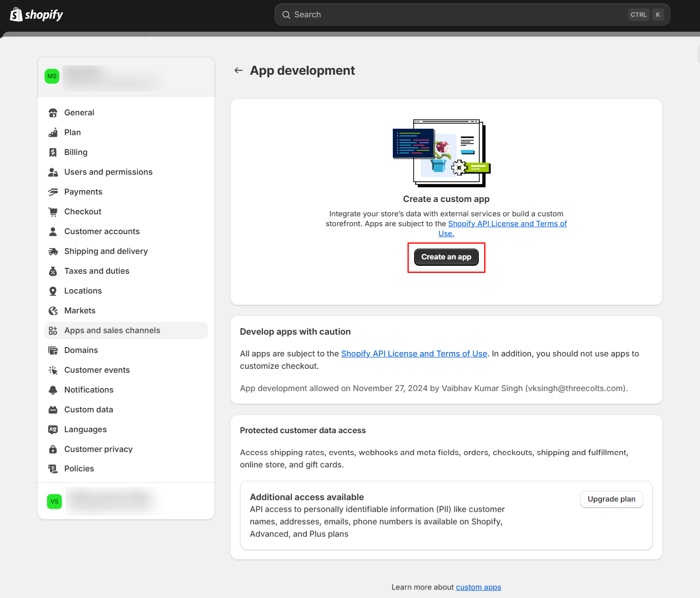Click the Additional access available text
The width and height of the screenshot is (700, 598).
point(307,497)
